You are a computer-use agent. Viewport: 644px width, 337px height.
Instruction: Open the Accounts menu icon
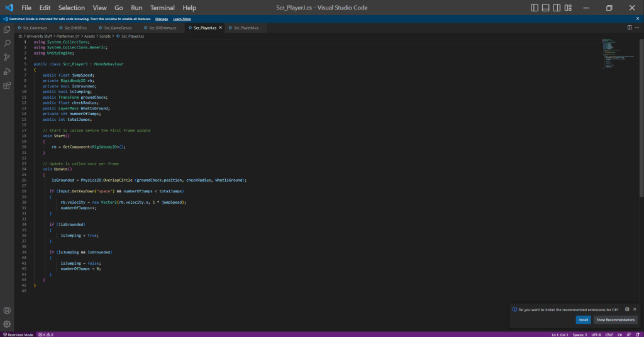pos(7,311)
